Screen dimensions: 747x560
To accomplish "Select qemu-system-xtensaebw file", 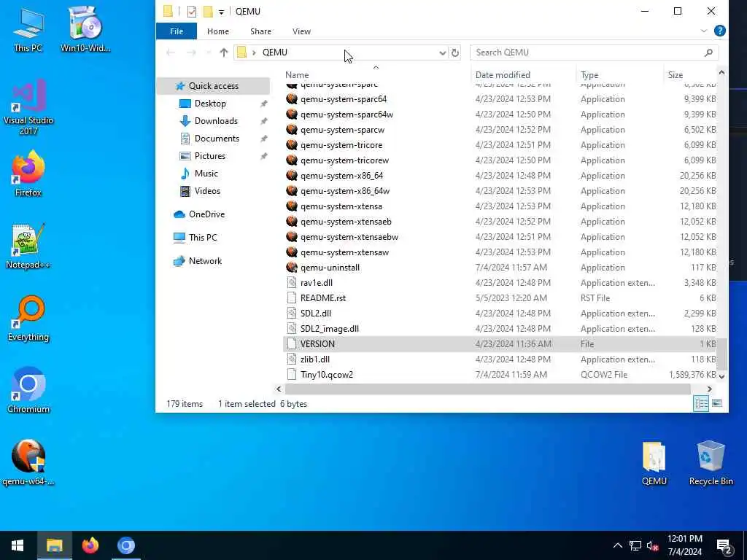I will 500,237.
